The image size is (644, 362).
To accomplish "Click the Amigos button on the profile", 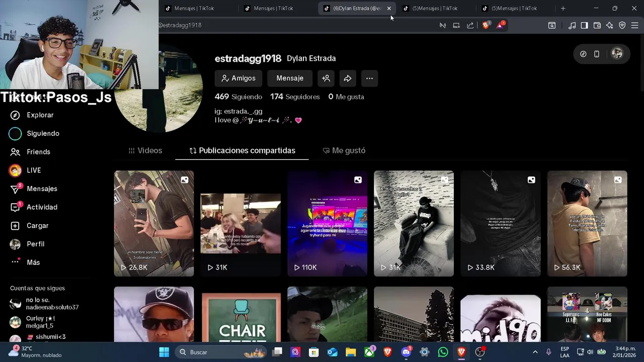I will (238, 78).
